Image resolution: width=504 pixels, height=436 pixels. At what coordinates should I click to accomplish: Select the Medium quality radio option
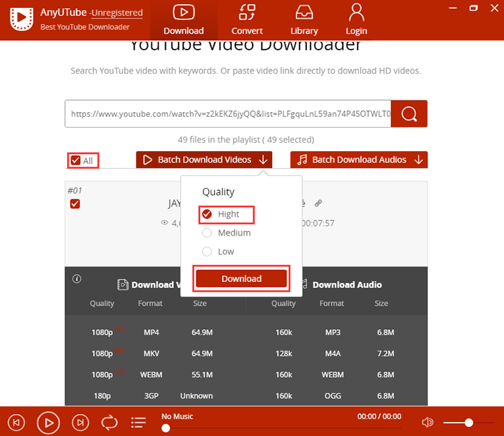tap(207, 233)
